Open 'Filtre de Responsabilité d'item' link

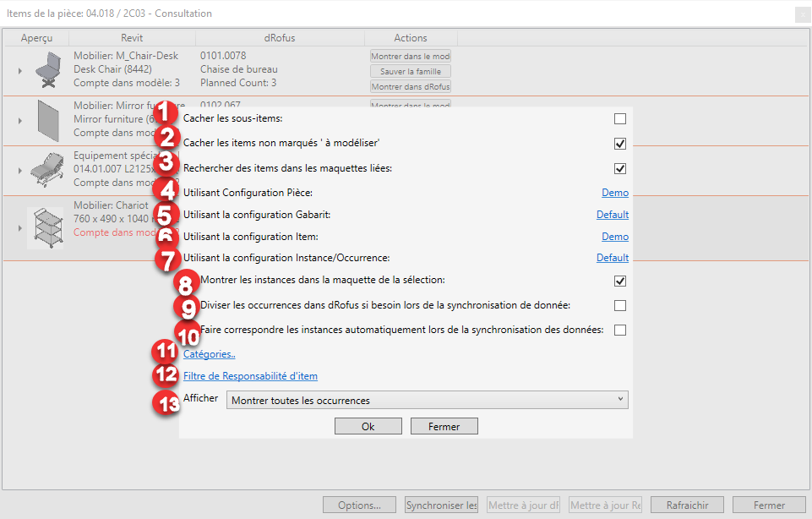pyautogui.click(x=250, y=376)
